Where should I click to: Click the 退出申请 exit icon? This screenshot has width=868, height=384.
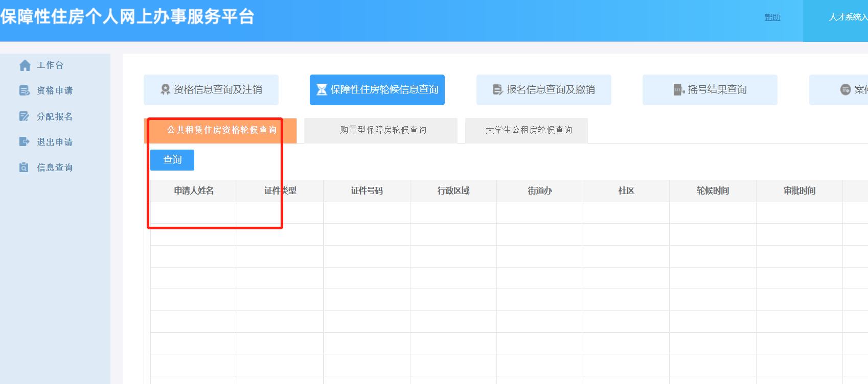(25, 142)
